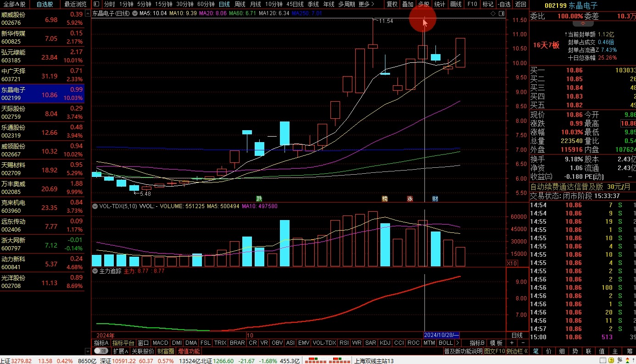The height and width of the screenshot is (364, 636).
Task: Toggle the RSI indicator
Action: click(344, 343)
